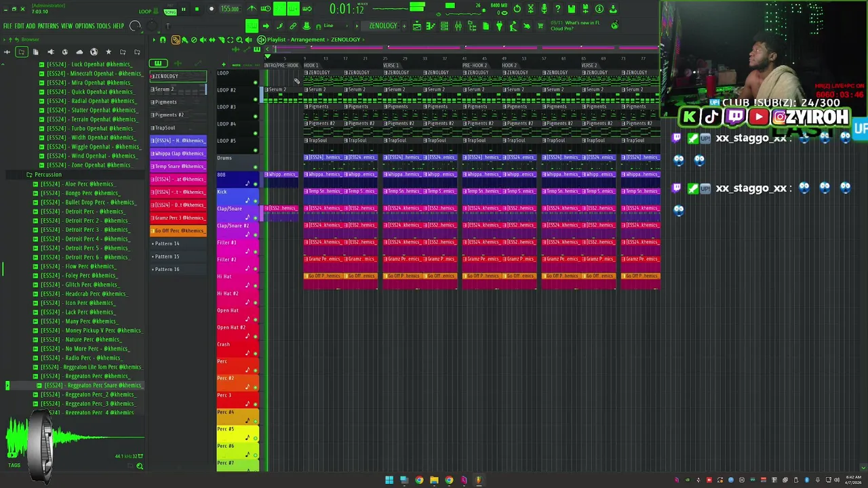
Task: Open the OPTIONS menu
Action: pos(85,26)
